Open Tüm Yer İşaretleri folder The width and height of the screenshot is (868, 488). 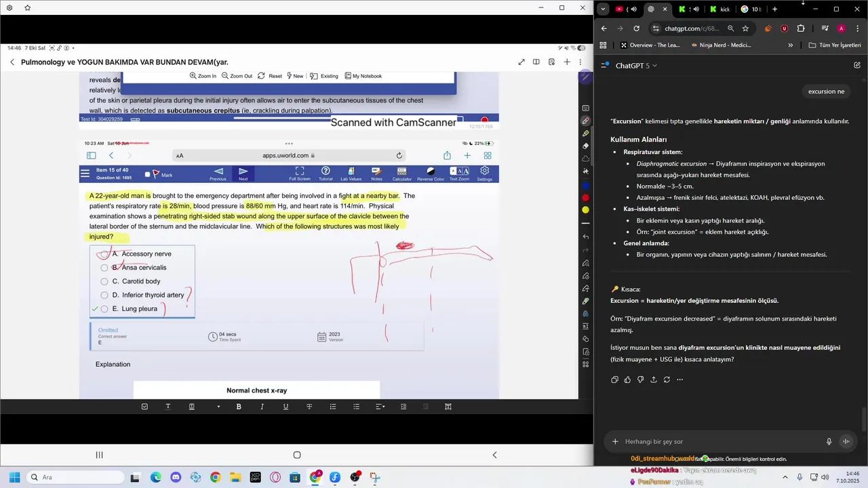pyautogui.click(x=835, y=45)
